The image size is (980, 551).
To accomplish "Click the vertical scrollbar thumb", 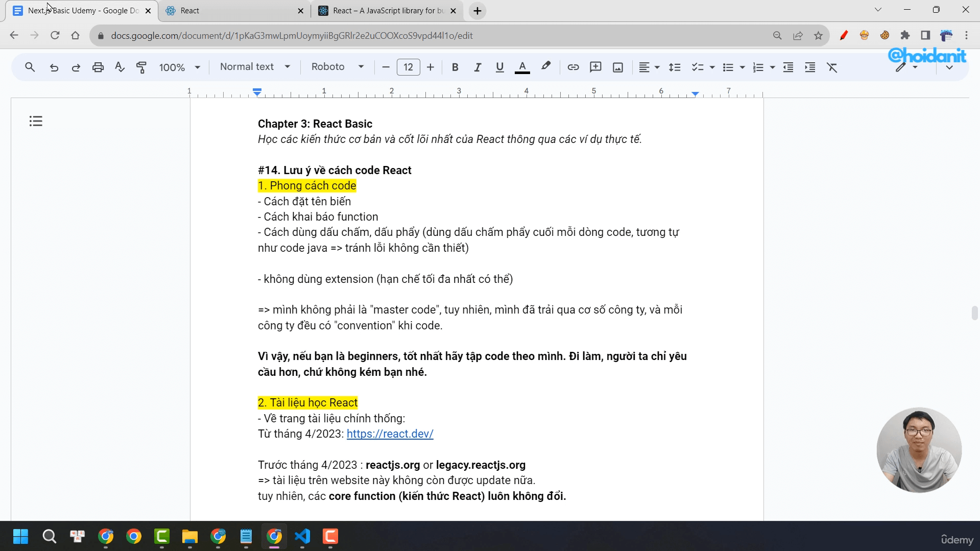I will 974,313.
